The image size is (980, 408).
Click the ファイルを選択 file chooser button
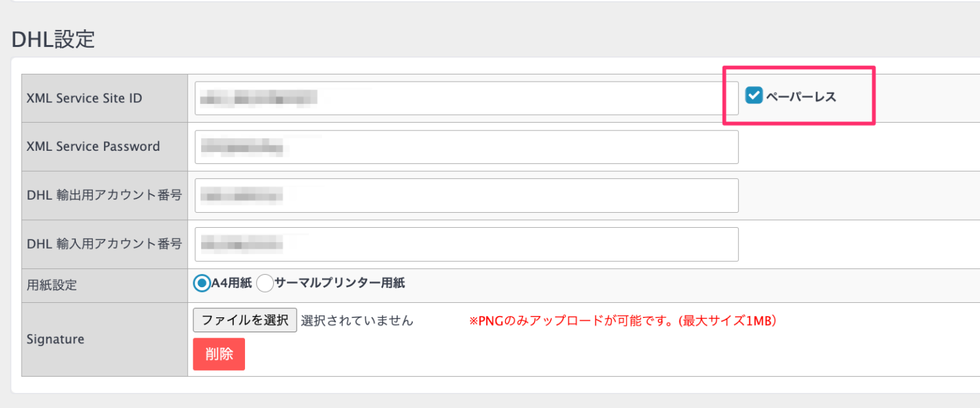point(245,321)
